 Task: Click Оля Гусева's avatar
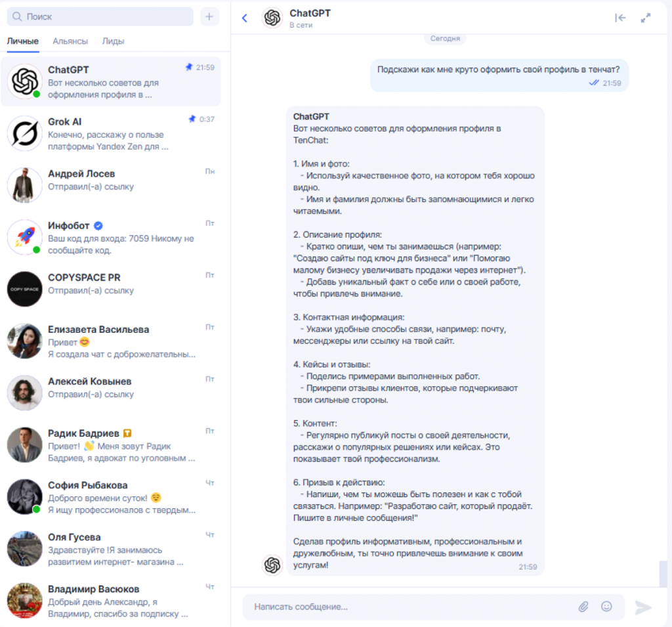24,548
